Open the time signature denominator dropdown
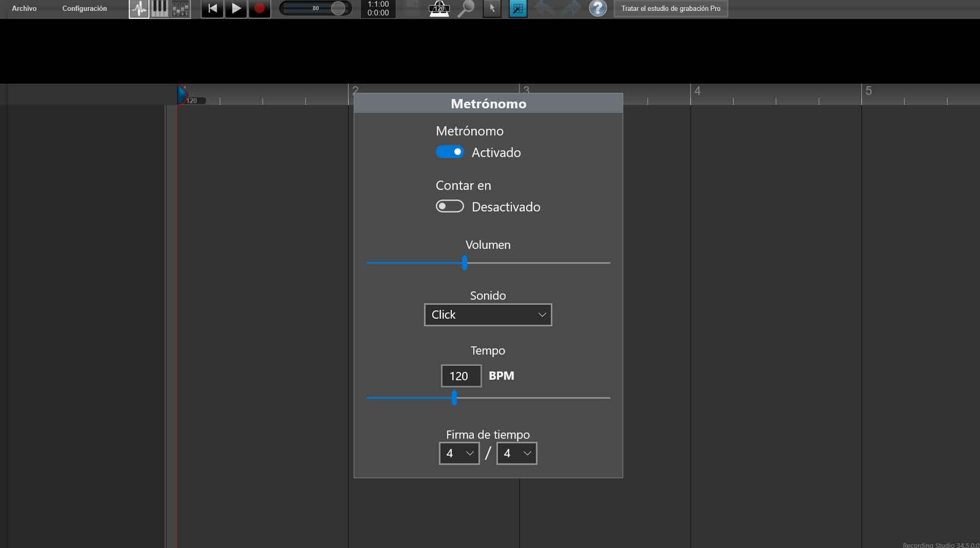The width and height of the screenshot is (980, 548). 517,453
